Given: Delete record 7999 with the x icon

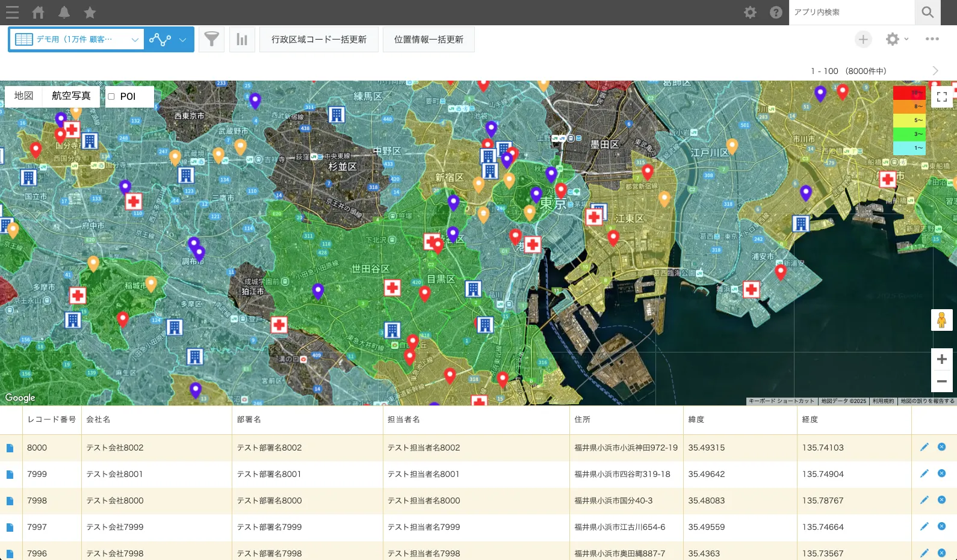Looking at the screenshot, I should [x=941, y=473].
